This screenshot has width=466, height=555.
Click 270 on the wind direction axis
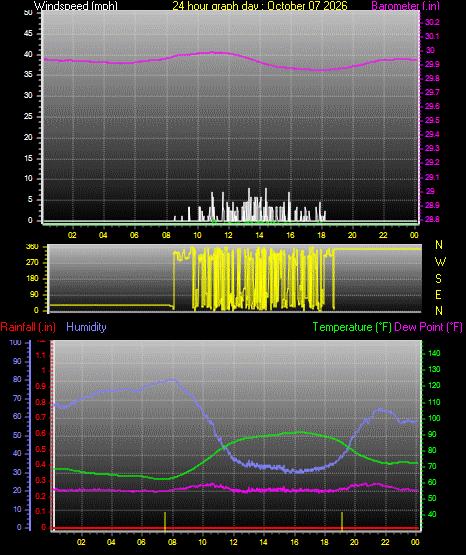point(32,263)
